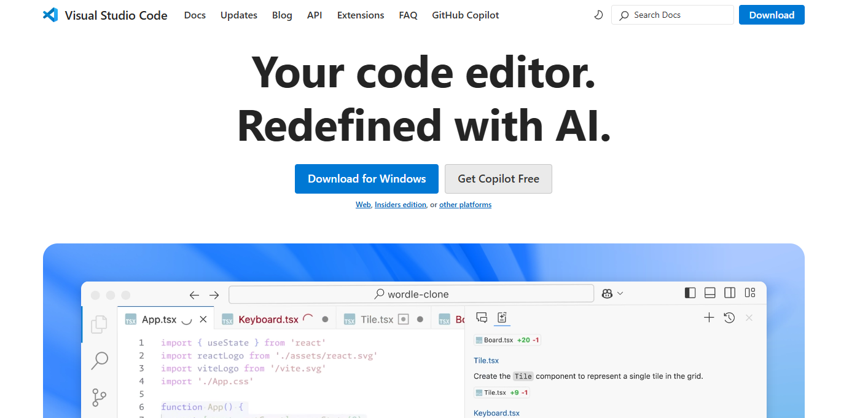Toggle dark theme with the moon icon
This screenshot has width=868, height=418.
coord(598,15)
